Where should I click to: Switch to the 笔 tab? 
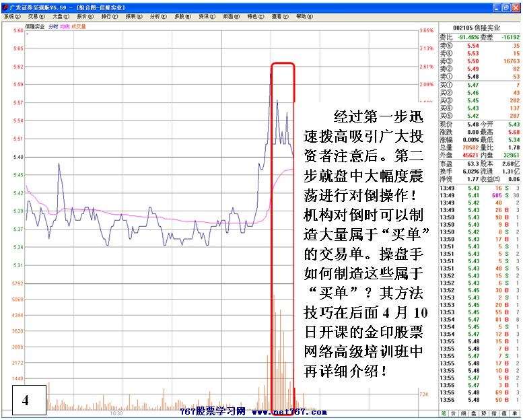tap(444, 414)
